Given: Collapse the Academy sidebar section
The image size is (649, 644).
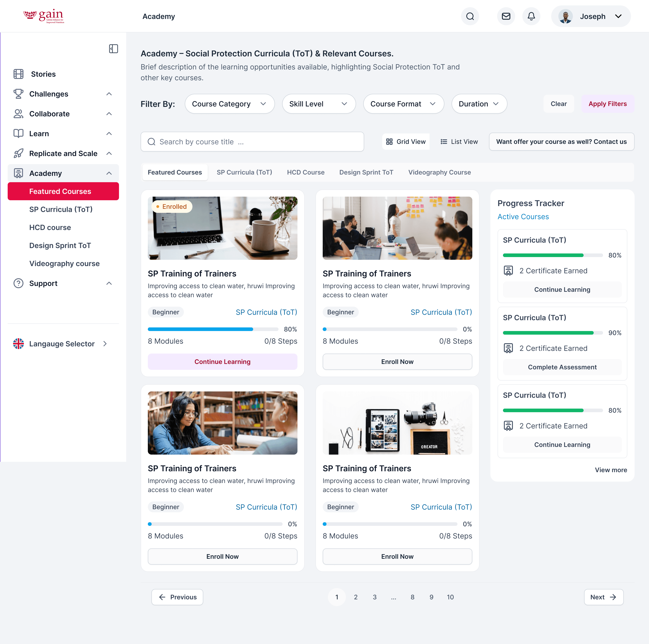Looking at the screenshot, I should point(109,173).
